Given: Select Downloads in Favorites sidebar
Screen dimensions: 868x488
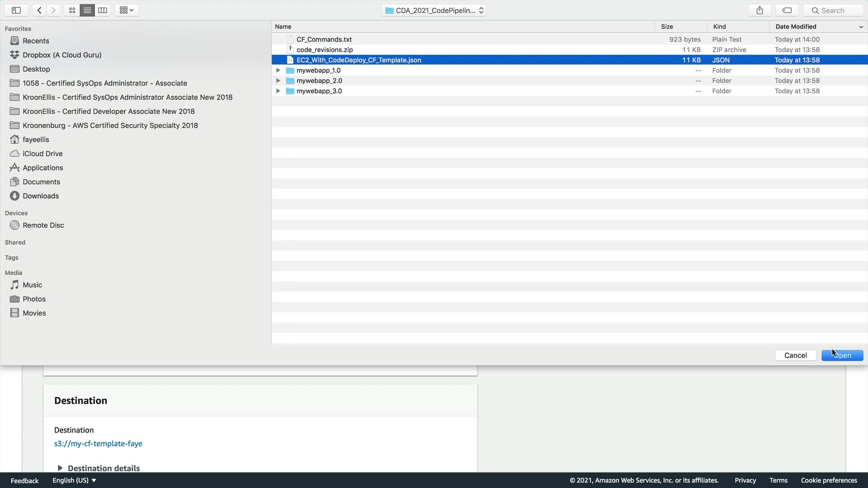Looking at the screenshot, I should click(41, 196).
